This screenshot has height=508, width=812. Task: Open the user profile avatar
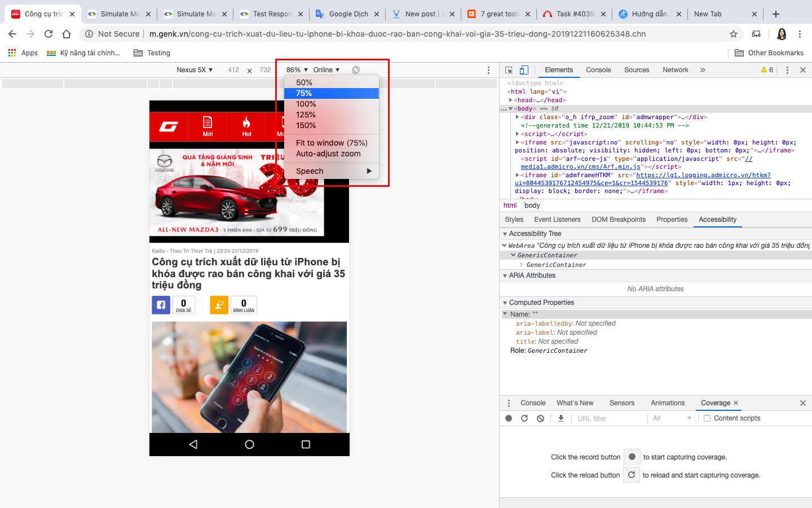pyautogui.click(x=782, y=34)
